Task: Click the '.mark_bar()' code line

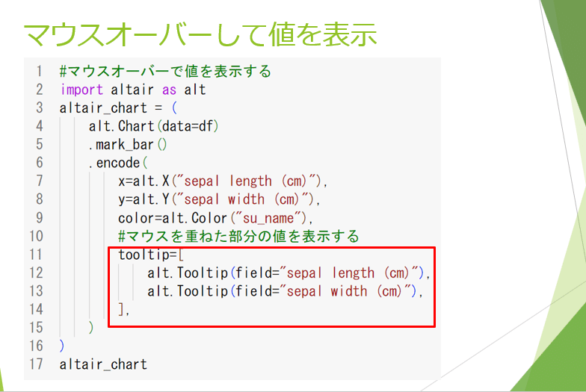Action: 128,145
